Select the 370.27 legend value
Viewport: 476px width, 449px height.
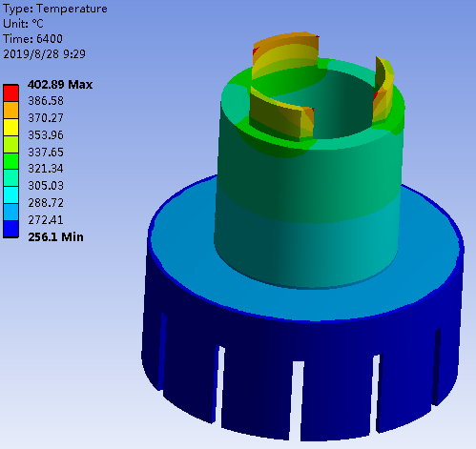coord(46,118)
